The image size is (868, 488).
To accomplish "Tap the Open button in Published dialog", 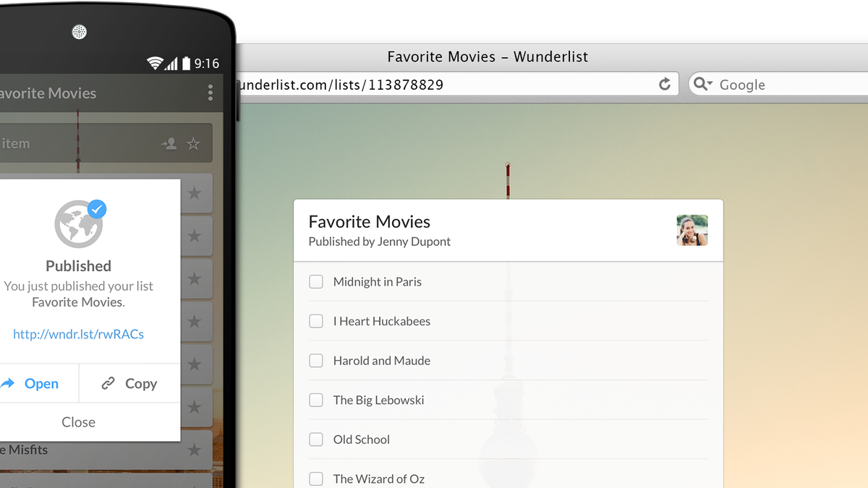I will pos(39,383).
